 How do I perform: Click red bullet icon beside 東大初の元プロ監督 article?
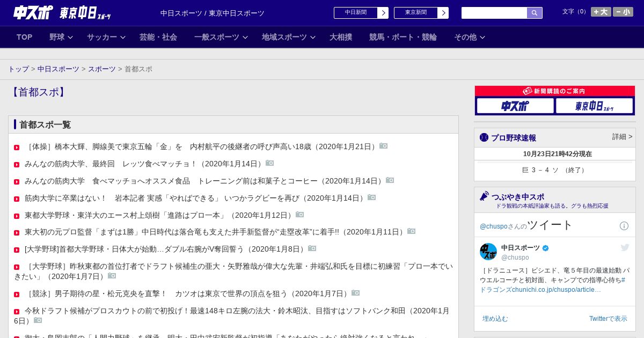[x=17, y=233]
